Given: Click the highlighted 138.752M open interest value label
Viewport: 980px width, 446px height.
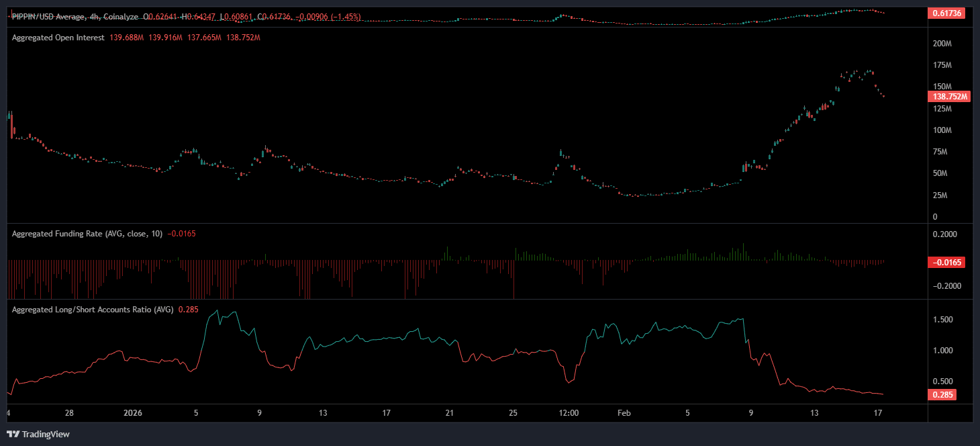Looking at the screenshot, I should pos(950,96).
